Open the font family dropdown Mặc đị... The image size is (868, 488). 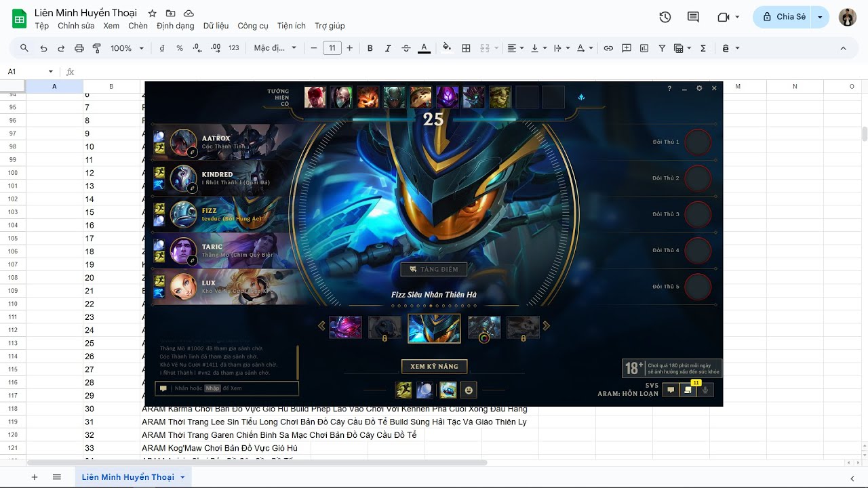tap(275, 48)
